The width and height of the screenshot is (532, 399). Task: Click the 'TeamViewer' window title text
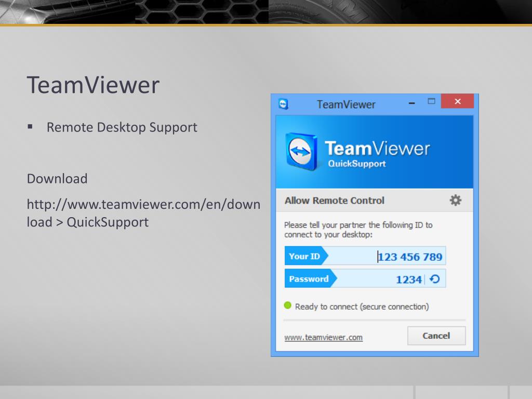coord(346,104)
